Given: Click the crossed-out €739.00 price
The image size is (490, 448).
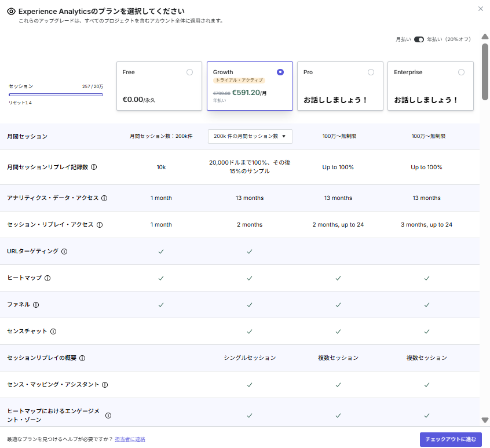Looking at the screenshot, I should [x=222, y=93].
